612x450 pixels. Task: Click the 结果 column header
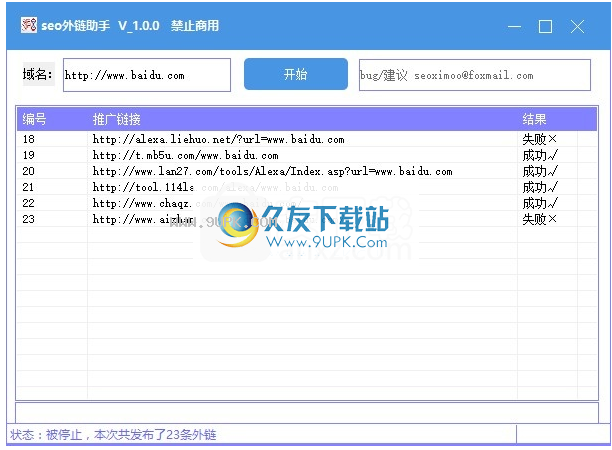[534, 119]
